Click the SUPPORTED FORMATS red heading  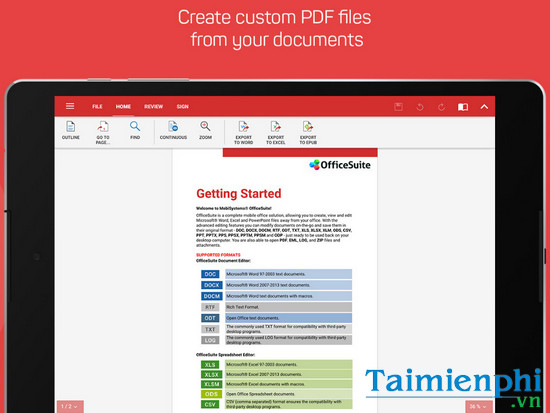pos(218,255)
